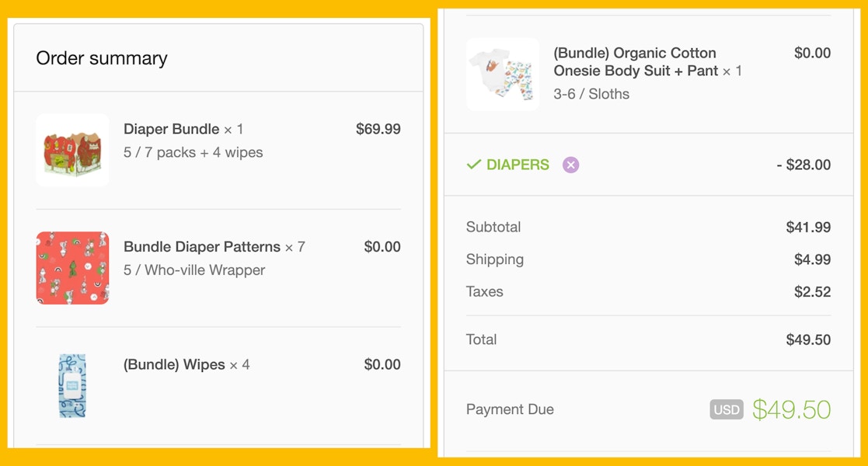Click the Taxes amount $2.52
The image size is (868, 466).
point(812,292)
